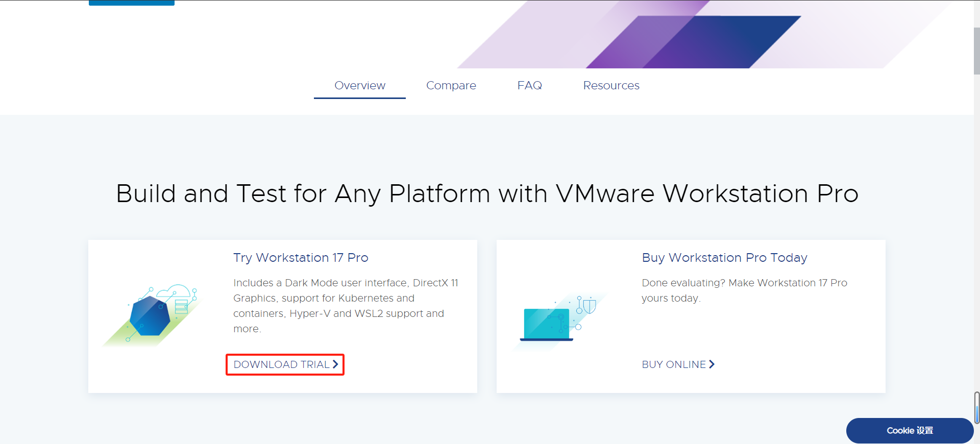Open the Compare tab

coord(451,86)
